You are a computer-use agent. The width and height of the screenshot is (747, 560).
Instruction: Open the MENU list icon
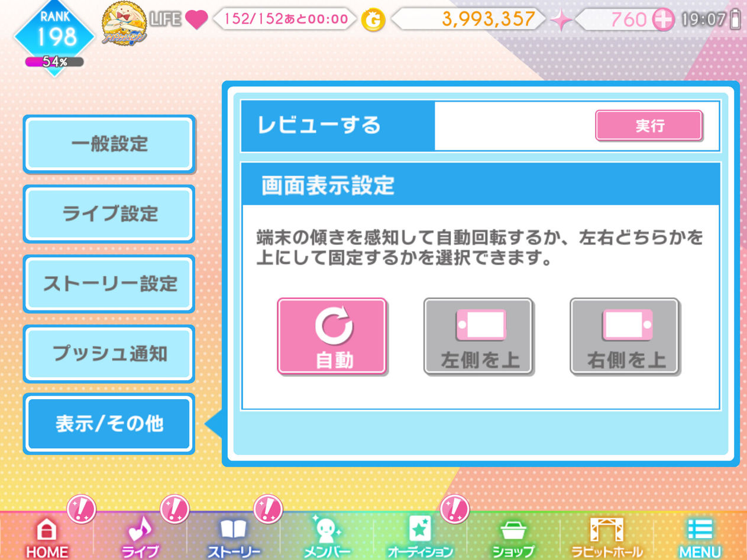click(700, 530)
